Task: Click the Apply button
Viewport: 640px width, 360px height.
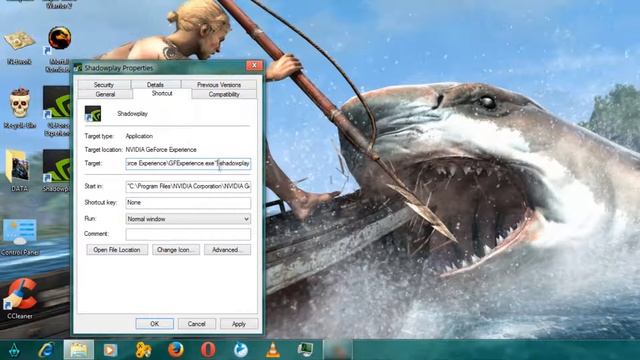Action: [239, 324]
